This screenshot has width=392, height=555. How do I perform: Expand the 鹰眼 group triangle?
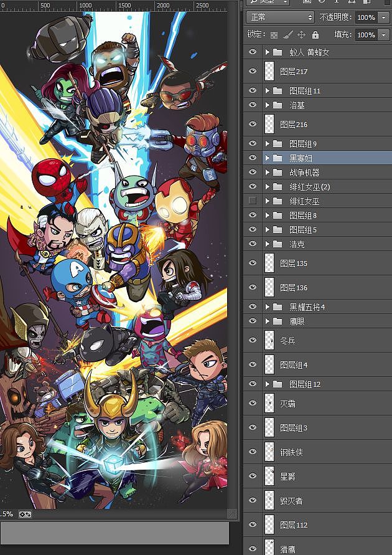point(268,321)
